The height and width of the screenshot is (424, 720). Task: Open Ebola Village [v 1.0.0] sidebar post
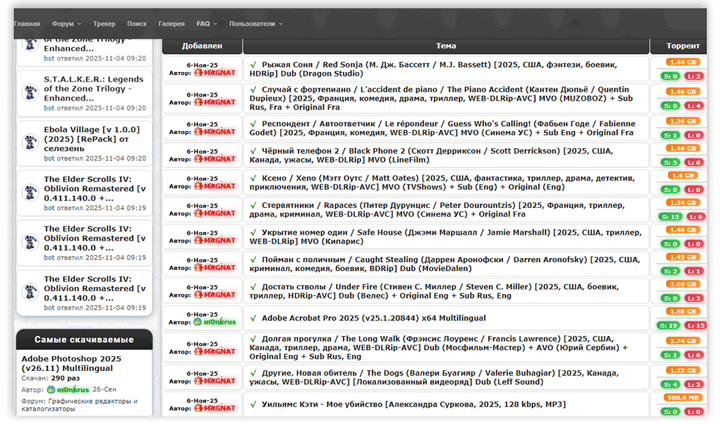point(91,139)
